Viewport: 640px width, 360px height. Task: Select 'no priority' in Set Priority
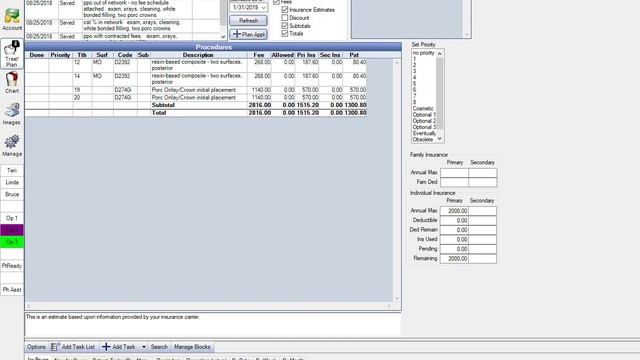[x=424, y=53]
